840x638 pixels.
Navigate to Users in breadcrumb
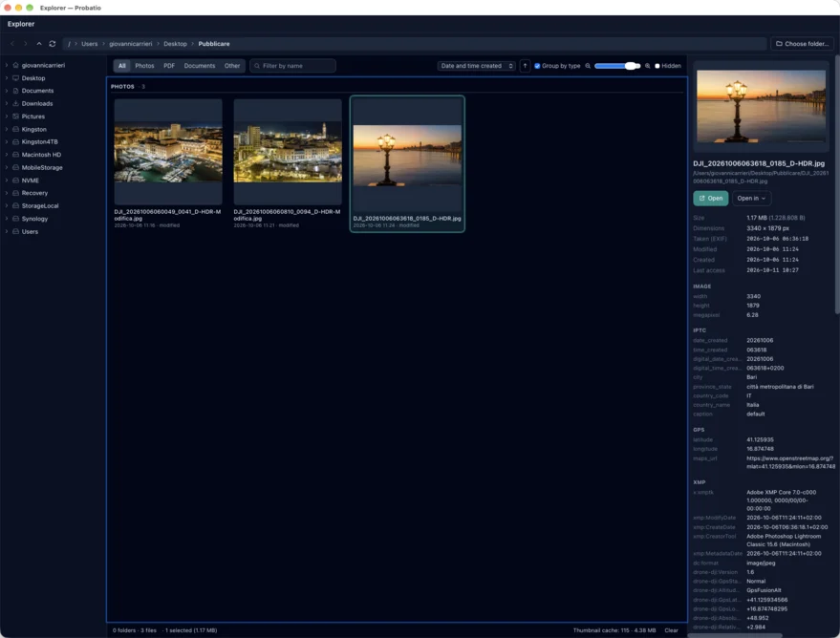click(90, 44)
